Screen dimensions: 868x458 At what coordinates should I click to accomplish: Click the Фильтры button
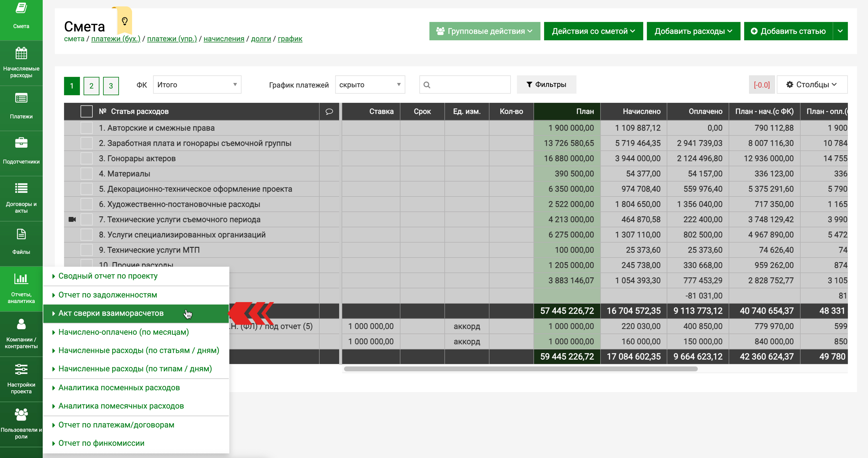point(546,85)
